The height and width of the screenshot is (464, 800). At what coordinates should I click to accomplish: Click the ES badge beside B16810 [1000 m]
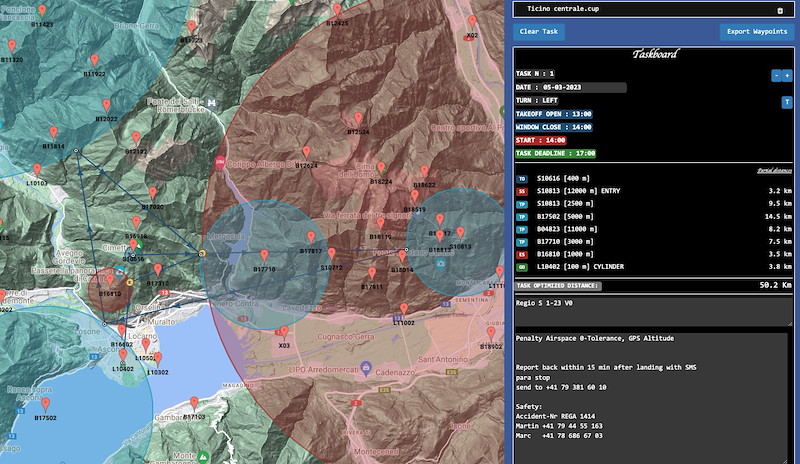click(x=521, y=254)
